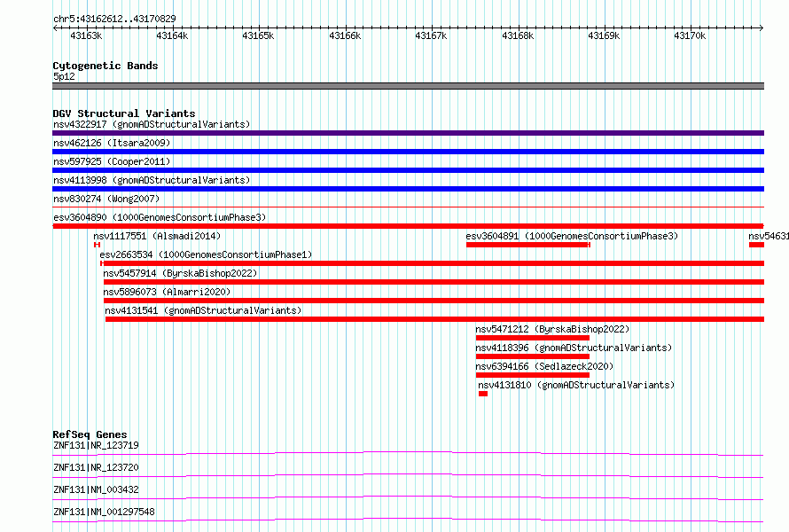The width and height of the screenshot is (789, 532).
Task: Click the 43166k ruler tick label
Action: click(x=345, y=36)
